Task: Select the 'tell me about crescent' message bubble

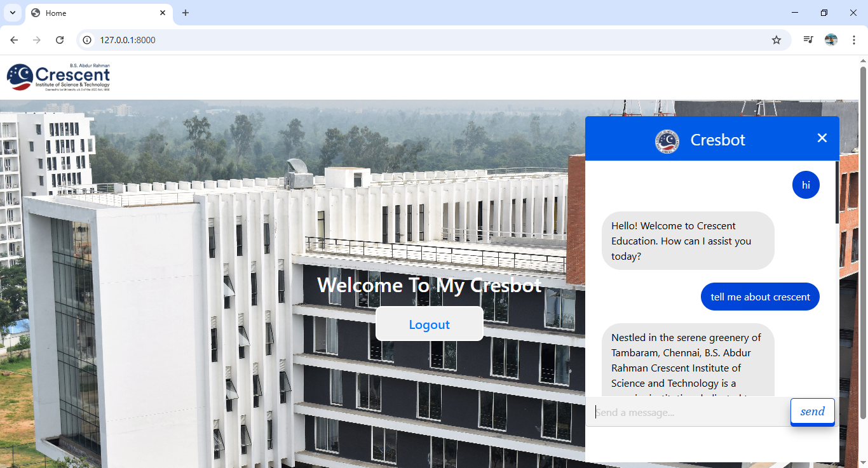Action: coord(760,296)
